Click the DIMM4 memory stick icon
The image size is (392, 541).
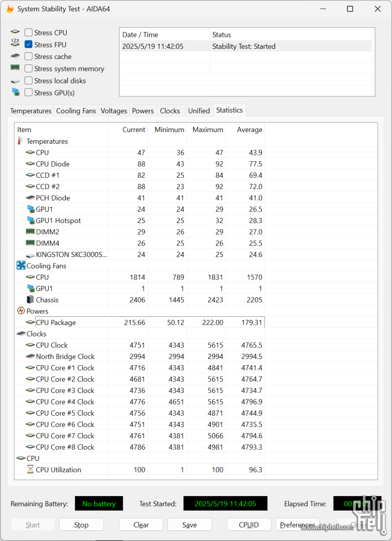point(30,243)
